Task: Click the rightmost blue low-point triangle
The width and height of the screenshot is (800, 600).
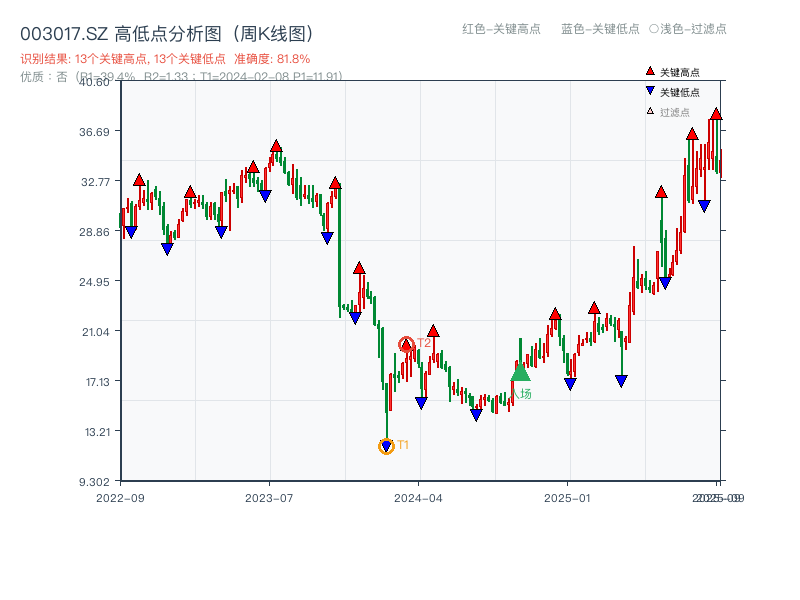Action: click(x=704, y=206)
